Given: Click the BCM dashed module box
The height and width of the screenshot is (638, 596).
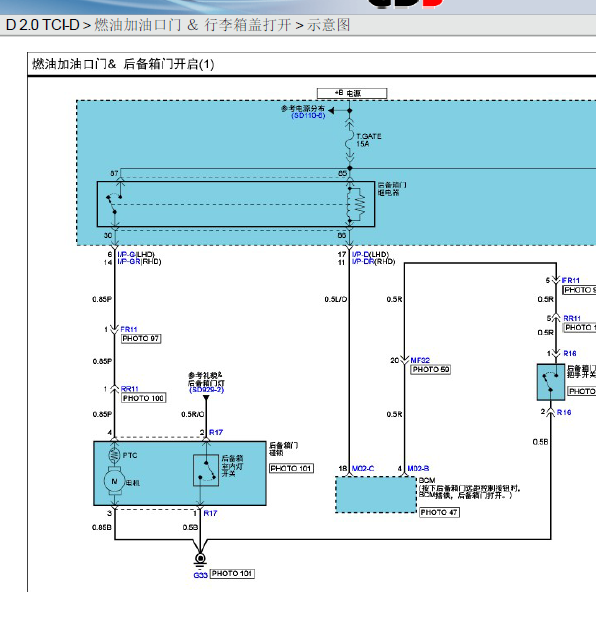Looking at the screenshot, I should coord(376,495).
